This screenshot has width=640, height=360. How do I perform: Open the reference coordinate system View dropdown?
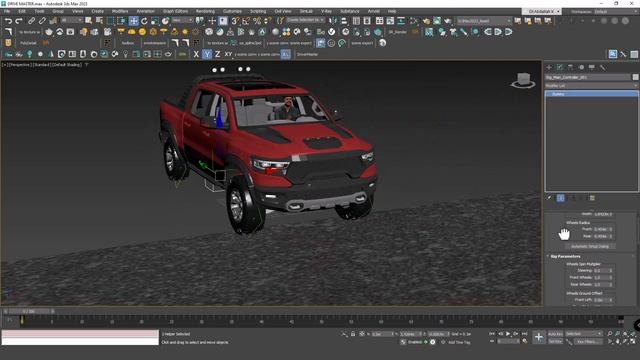click(182, 20)
